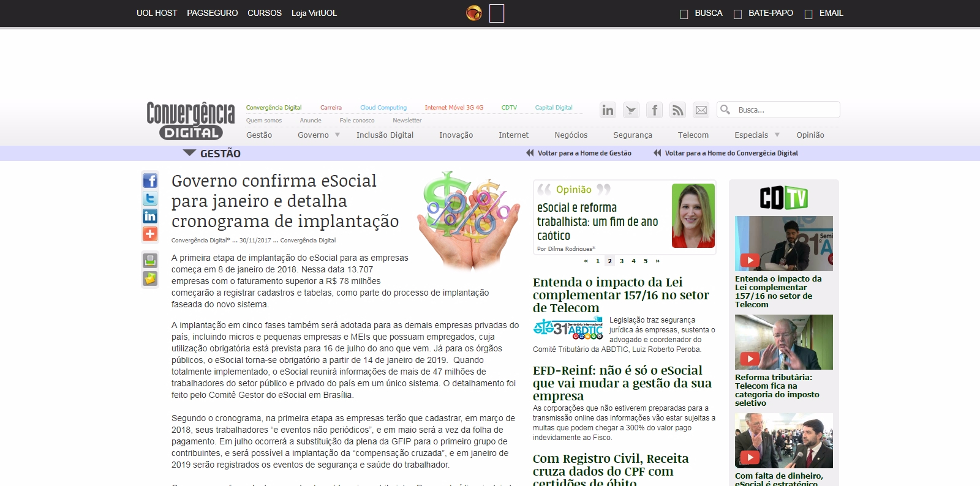Click Internet Móvel 3G 4G link

(x=454, y=108)
